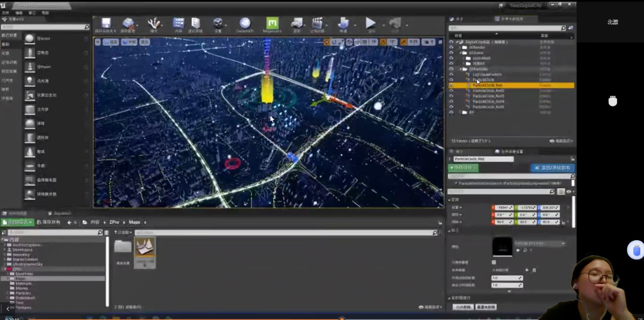Open the Add Component dropdown in Details
Viewport: 644px width, 320px height.
point(463,168)
